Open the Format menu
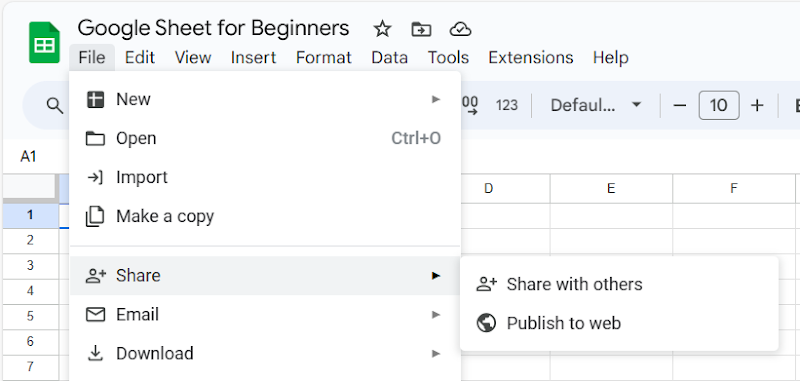The width and height of the screenshot is (800, 381). pos(323,58)
